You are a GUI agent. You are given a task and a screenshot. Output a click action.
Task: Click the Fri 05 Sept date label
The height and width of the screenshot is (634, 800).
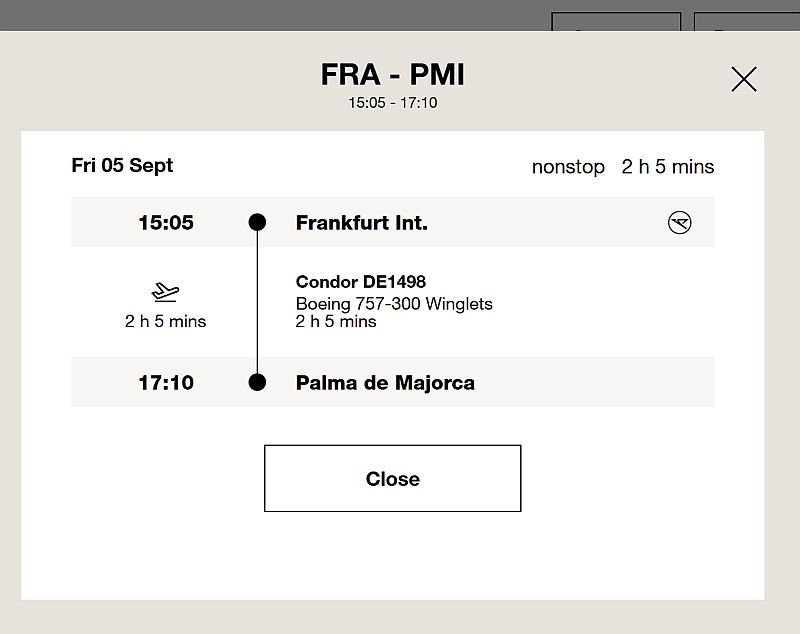coord(122,166)
